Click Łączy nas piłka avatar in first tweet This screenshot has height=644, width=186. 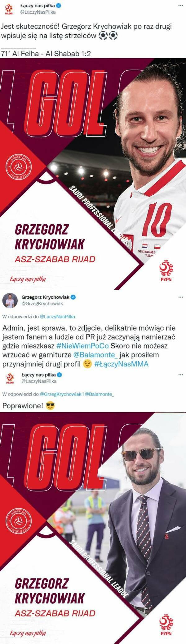[x=9, y=9]
